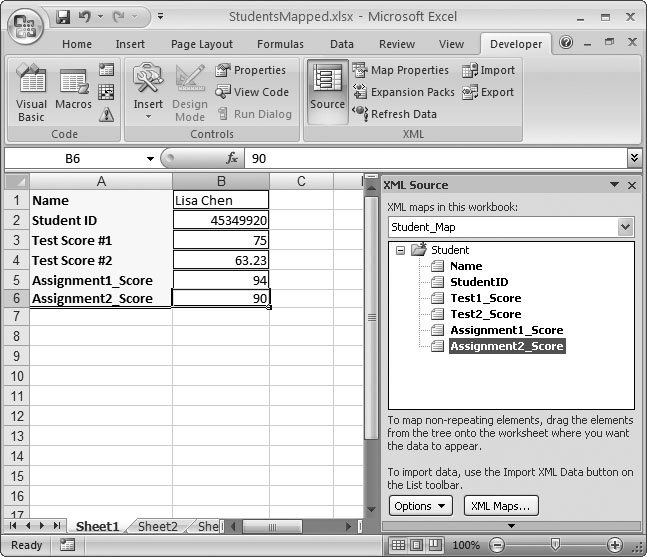Screen dimensions: 647x557
Task: Switch to the Formulas ribbon tab
Action: [x=280, y=44]
